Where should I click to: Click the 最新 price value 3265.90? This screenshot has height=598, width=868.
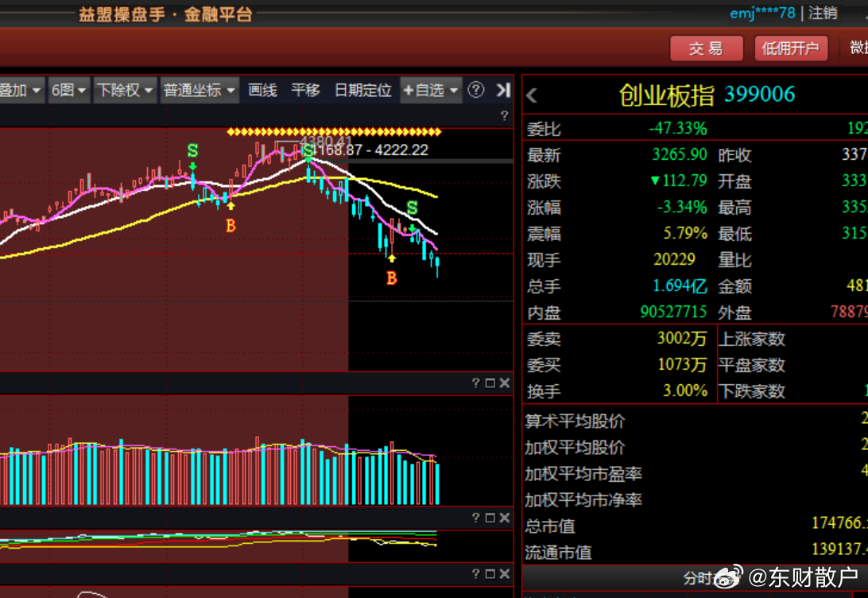pyautogui.click(x=680, y=154)
